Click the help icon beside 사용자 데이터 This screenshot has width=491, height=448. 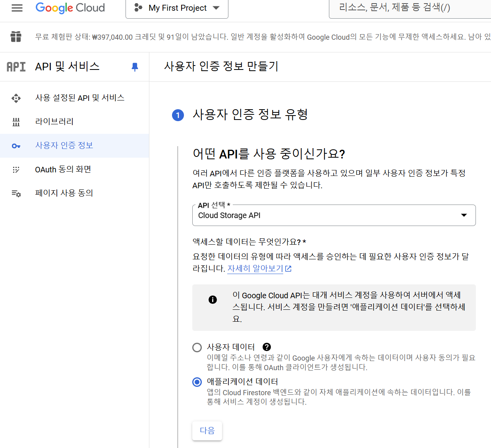267,347
